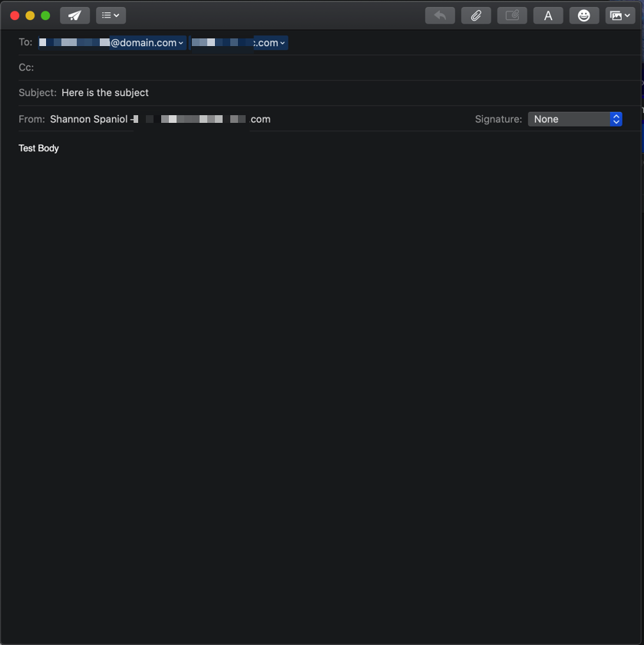644x645 pixels.
Task: Click the 'Test Body' message text
Action: tap(38, 147)
